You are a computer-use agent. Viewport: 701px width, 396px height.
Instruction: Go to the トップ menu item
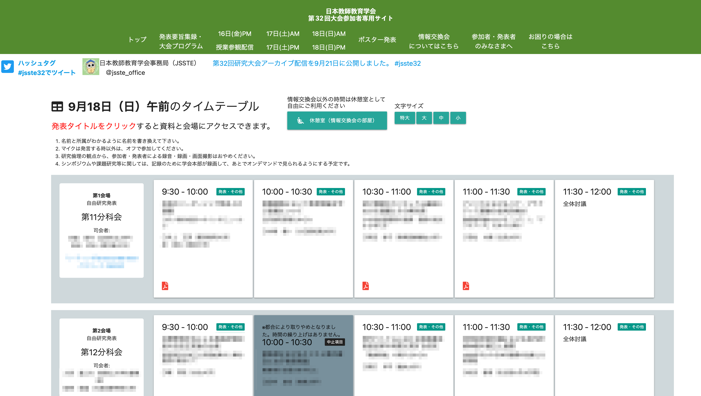click(137, 39)
